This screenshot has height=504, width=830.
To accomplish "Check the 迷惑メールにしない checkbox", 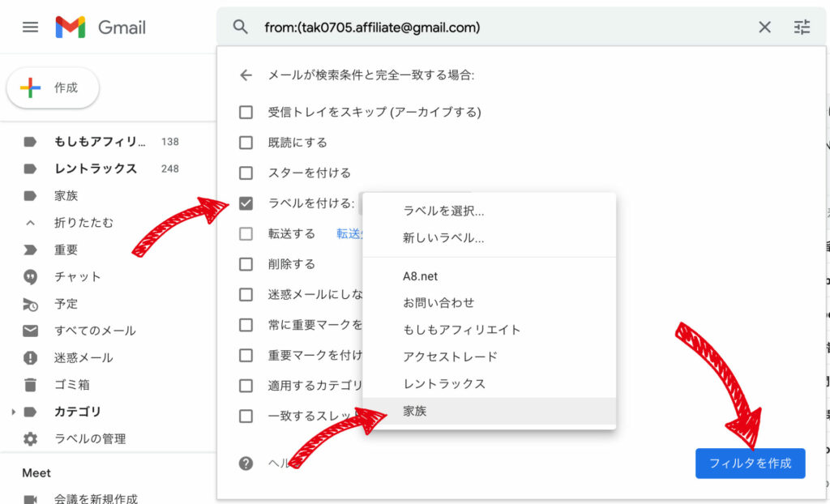I will 246,294.
